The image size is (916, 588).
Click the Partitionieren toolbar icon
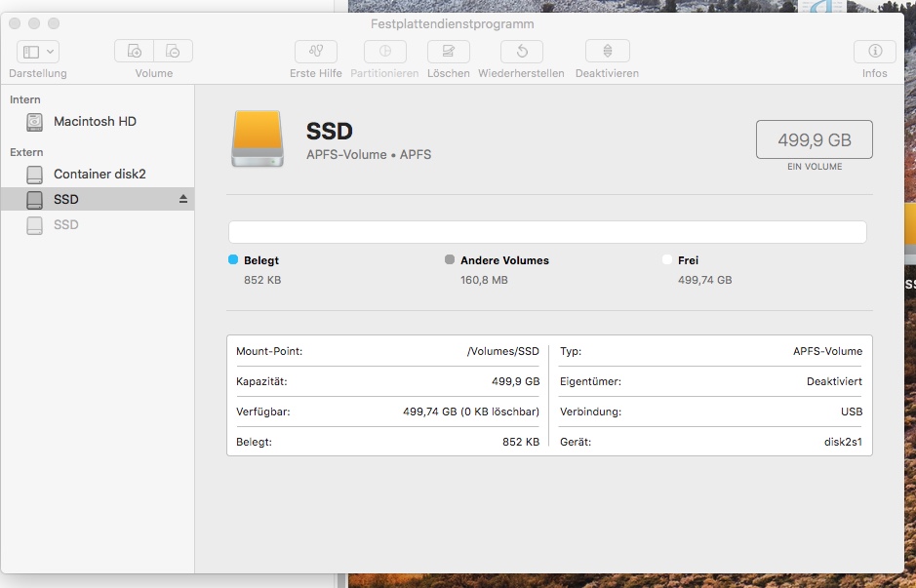coord(384,52)
